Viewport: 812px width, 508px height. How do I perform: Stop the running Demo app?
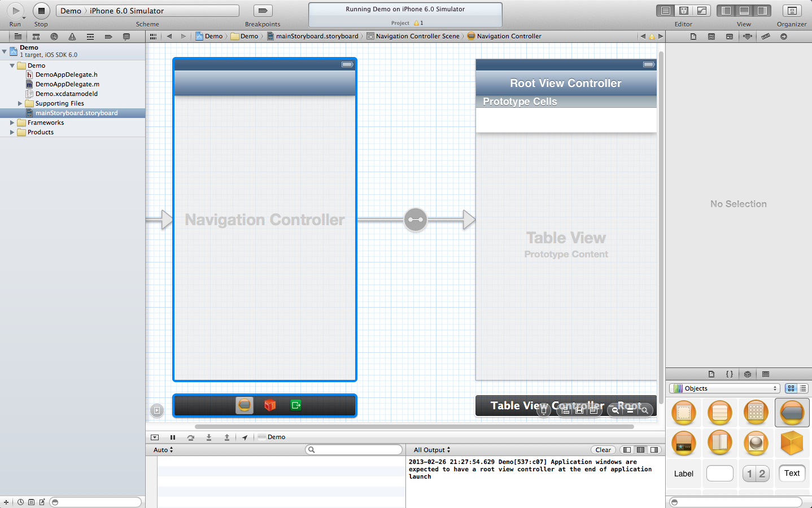(41, 11)
